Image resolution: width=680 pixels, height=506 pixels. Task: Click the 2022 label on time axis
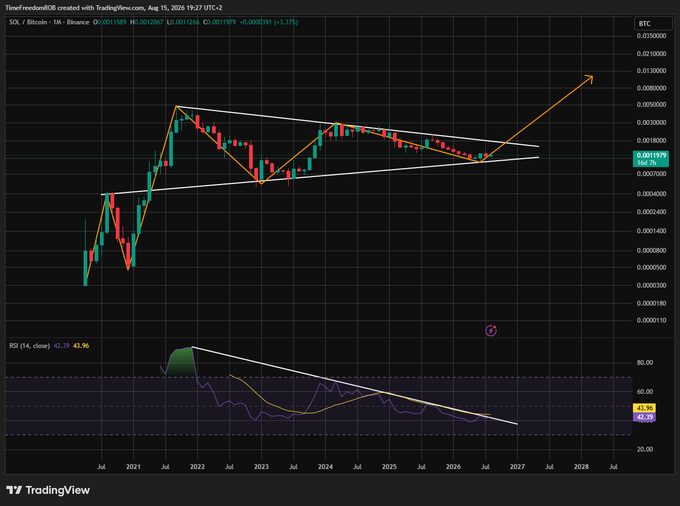pyautogui.click(x=197, y=467)
